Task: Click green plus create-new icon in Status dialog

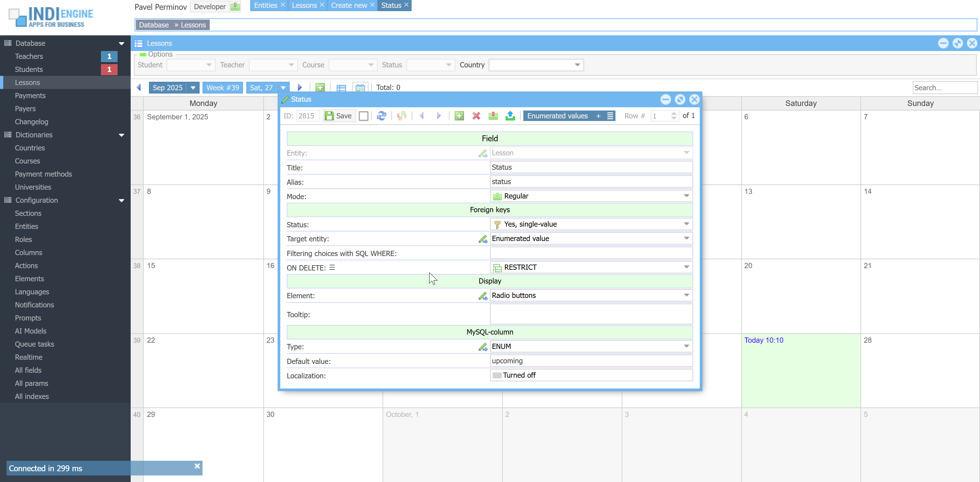Action: (x=459, y=116)
